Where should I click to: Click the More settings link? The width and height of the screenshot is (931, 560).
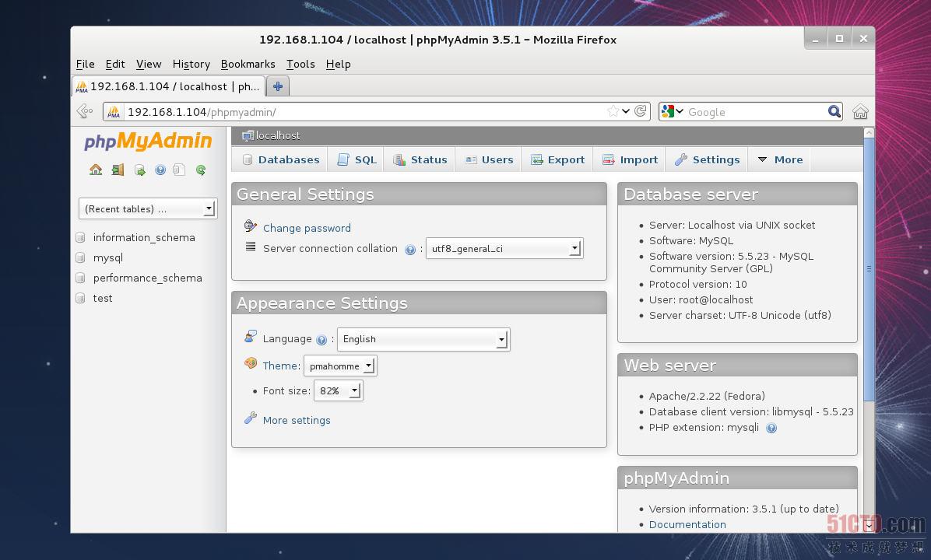(x=297, y=420)
